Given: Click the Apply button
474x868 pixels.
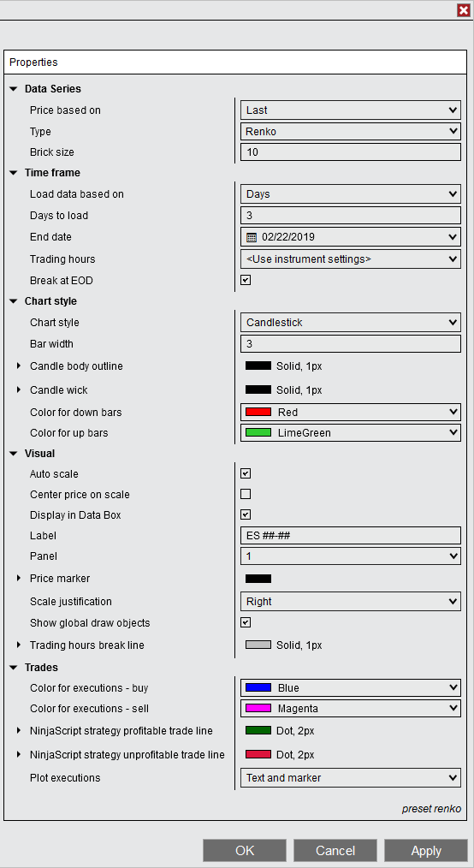Looking at the screenshot, I should pyautogui.click(x=426, y=850).
